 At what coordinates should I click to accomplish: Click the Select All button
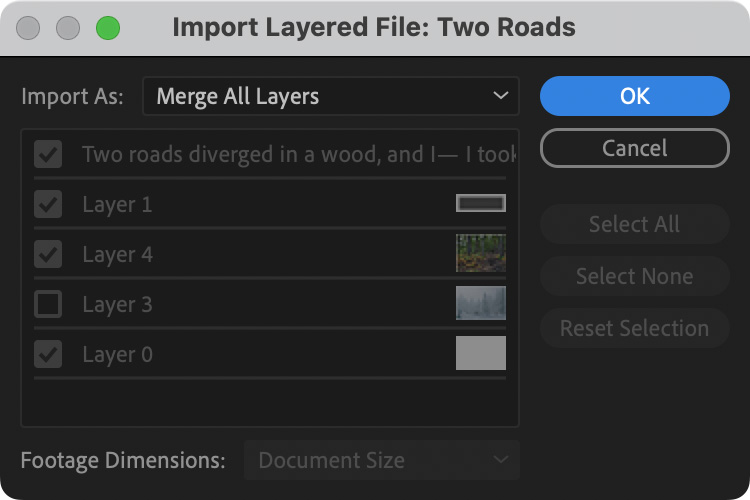635,224
